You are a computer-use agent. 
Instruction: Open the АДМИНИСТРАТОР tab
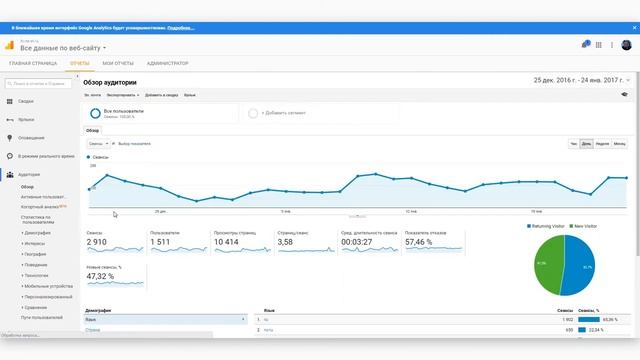coord(167,63)
